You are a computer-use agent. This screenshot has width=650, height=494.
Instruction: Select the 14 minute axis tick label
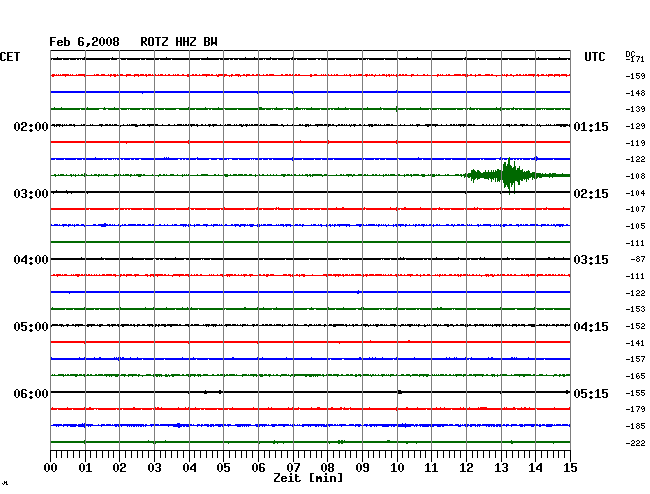(x=536, y=468)
